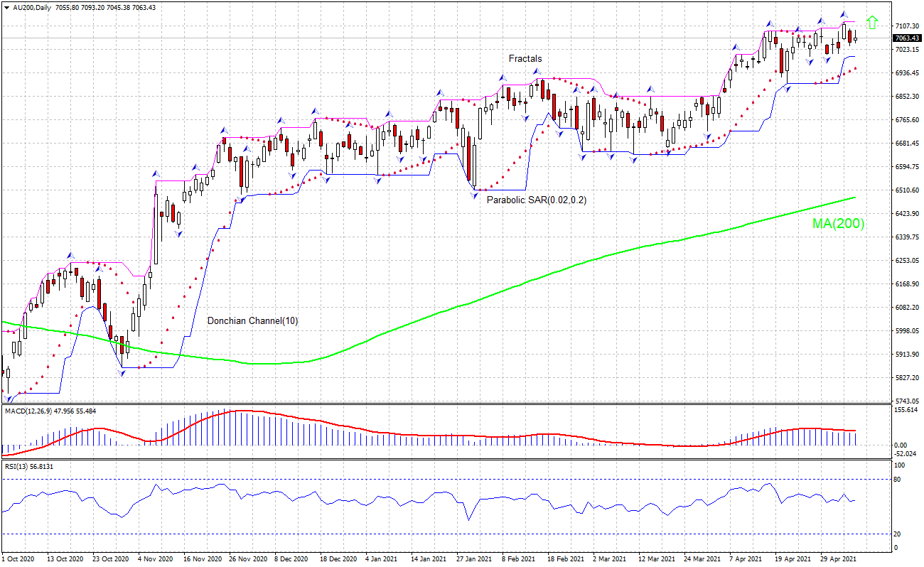Image resolution: width=924 pixels, height=567 pixels.
Task: Click the Donchian Channel(10) label
Action: tap(252, 321)
